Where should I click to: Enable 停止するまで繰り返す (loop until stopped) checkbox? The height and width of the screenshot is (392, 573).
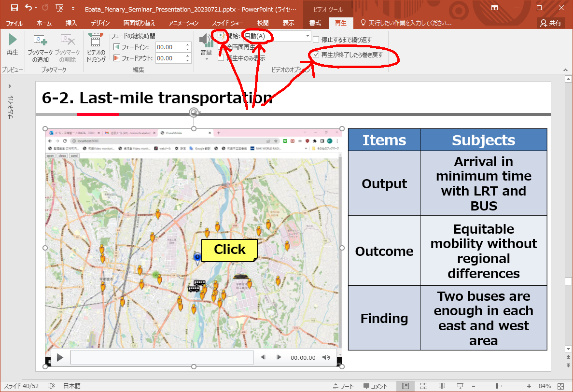(316, 40)
